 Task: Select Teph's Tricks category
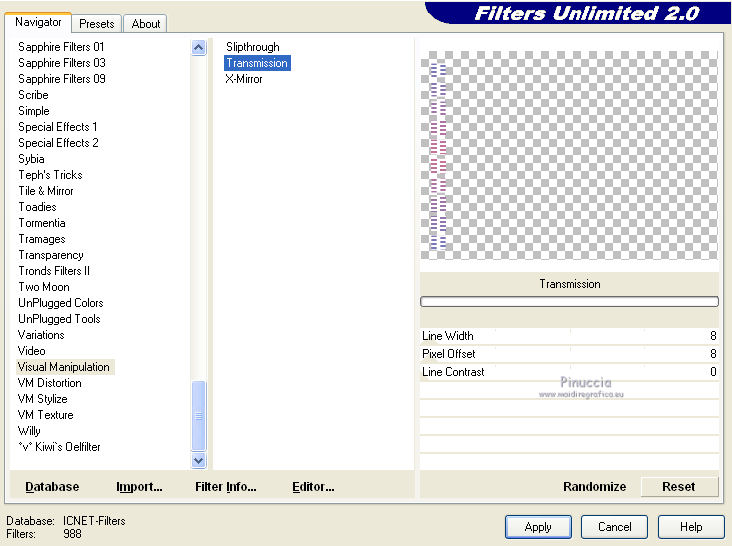click(x=50, y=175)
